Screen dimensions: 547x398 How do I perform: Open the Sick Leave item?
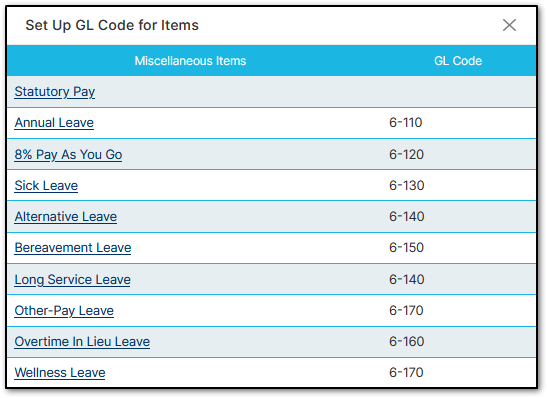[46, 186]
